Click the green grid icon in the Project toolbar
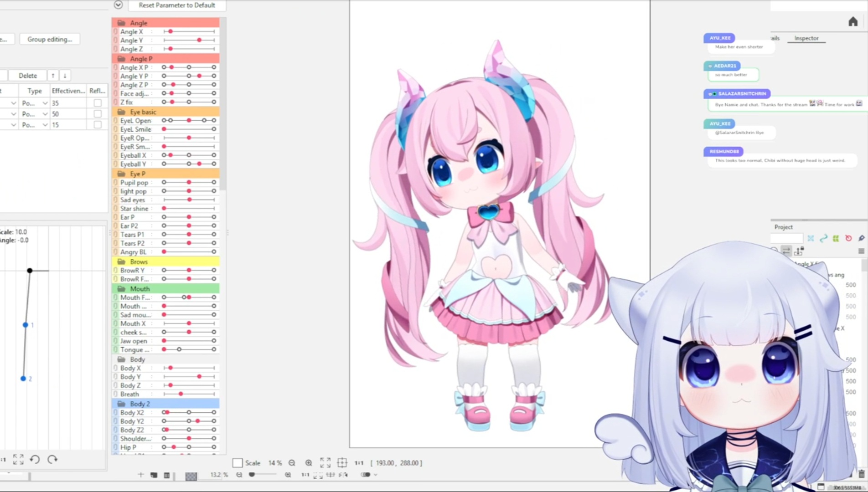Viewport: 868px width, 492px height. 836,238
